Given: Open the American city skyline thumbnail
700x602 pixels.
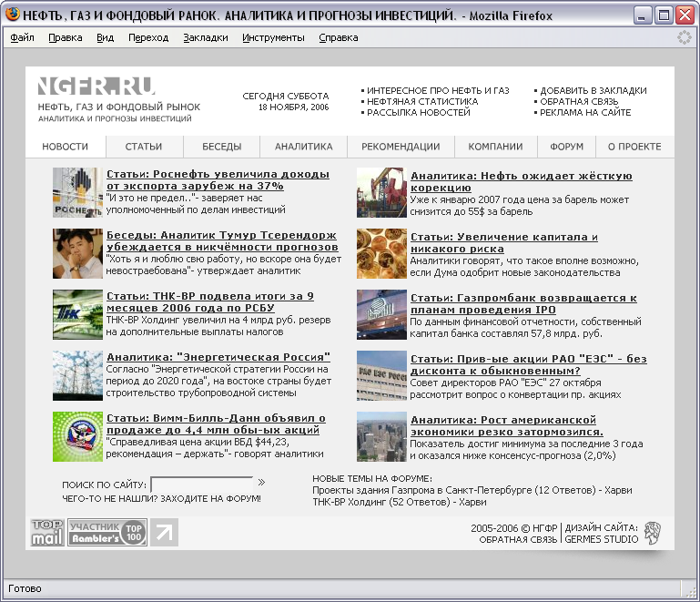Looking at the screenshot, I should point(381,437).
